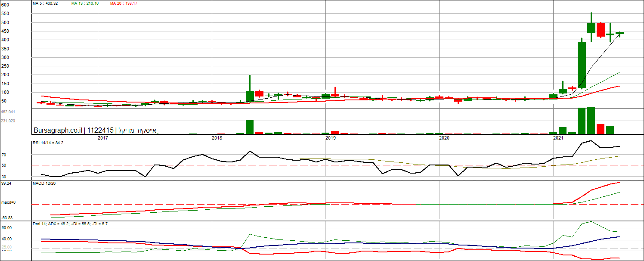
Task: Click the Dmi 14 ADX indicator title
Action: [x=70, y=224]
